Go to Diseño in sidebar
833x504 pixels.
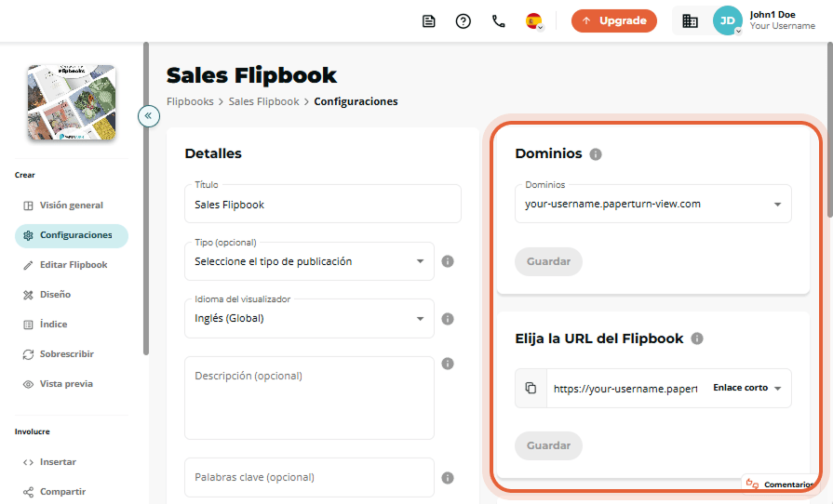71,295
